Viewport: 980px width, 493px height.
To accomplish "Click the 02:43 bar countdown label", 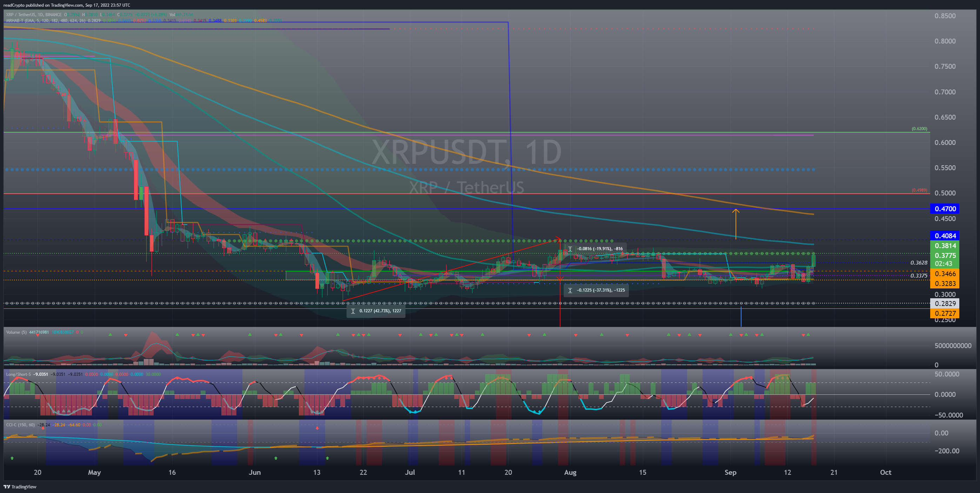I will coord(945,264).
